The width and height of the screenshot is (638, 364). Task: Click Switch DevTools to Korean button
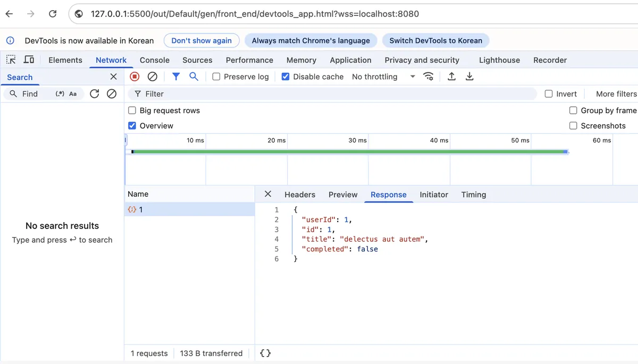pyautogui.click(x=435, y=40)
